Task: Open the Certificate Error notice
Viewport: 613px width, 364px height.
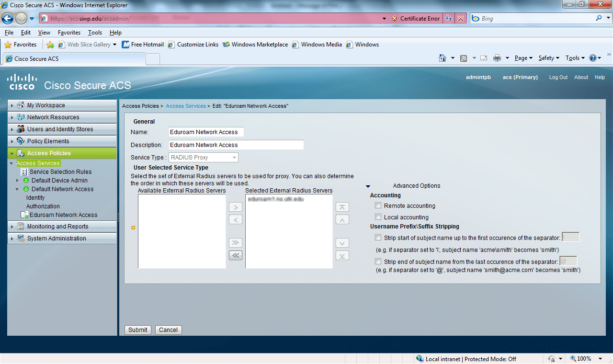Action: (x=416, y=19)
